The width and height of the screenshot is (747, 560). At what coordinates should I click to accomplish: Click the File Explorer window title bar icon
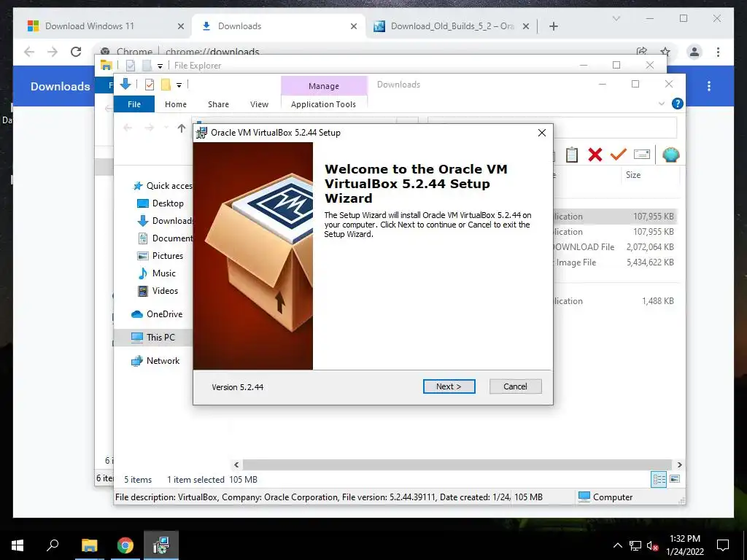pos(107,65)
